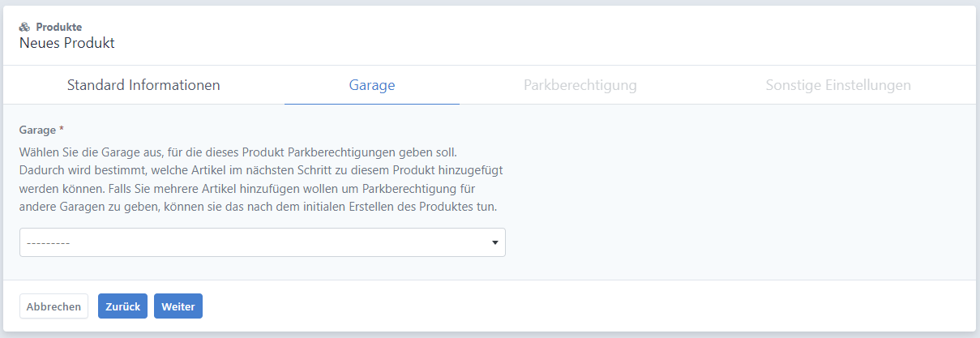Screen dimensions: 980x338
Task: Click the help line starting "andere Garagen"
Action: click(x=258, y=206)
